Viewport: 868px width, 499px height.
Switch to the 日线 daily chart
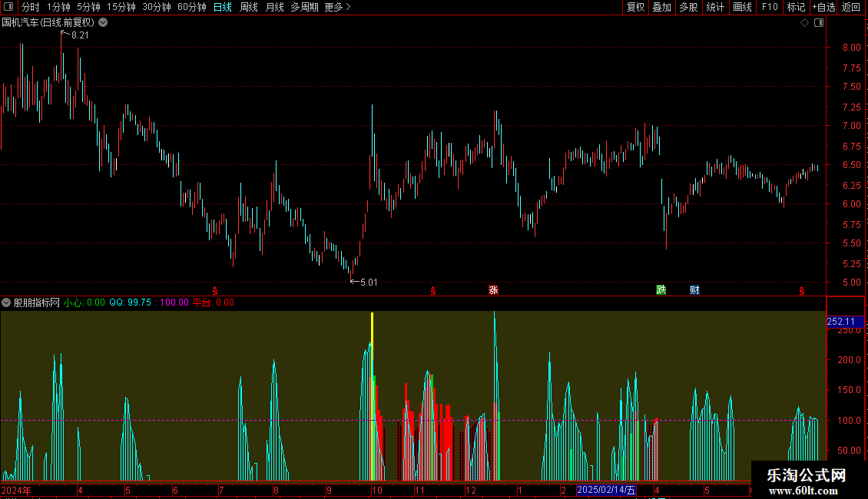tap(223, 7)
